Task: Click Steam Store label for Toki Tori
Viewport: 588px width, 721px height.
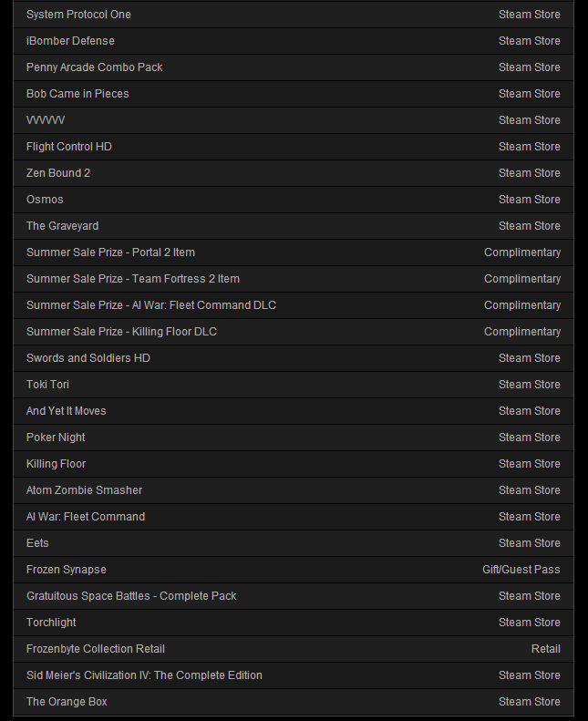Action: coord(530,385)
